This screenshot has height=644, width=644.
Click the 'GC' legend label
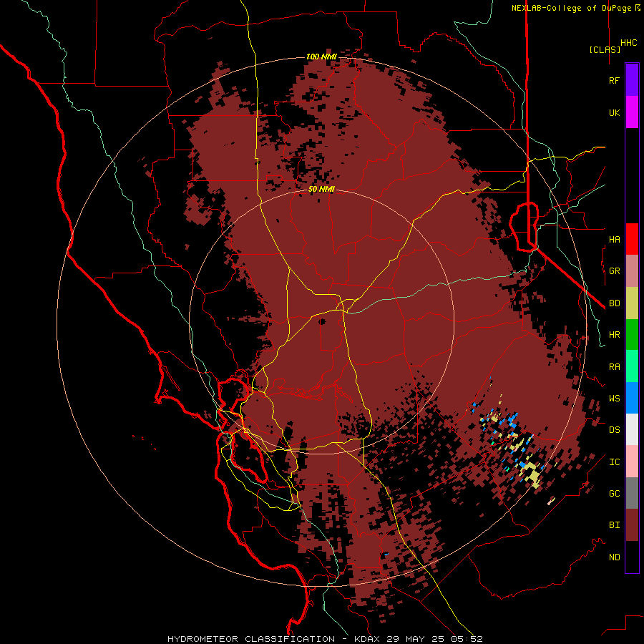pyautogui.click(x=615, y=494)
